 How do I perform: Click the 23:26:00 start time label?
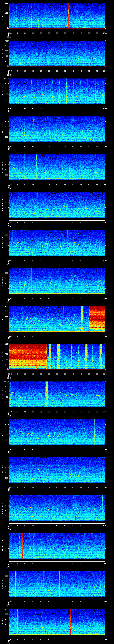[x=9, y=412]
